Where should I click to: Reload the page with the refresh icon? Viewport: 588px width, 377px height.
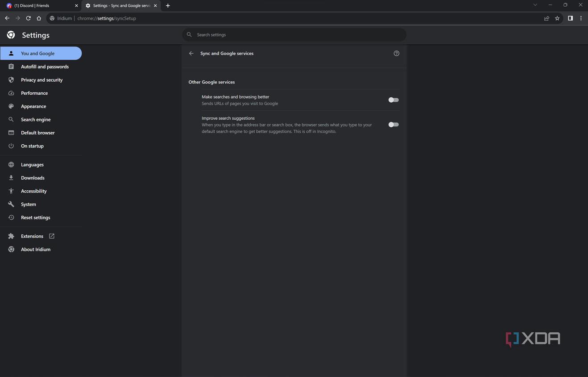click(28, 18)
